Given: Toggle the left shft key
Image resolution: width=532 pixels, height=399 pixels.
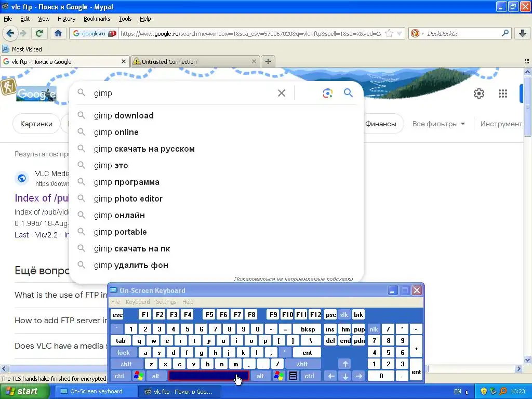Looking at the screenshot, I should [x=126, y=364].
